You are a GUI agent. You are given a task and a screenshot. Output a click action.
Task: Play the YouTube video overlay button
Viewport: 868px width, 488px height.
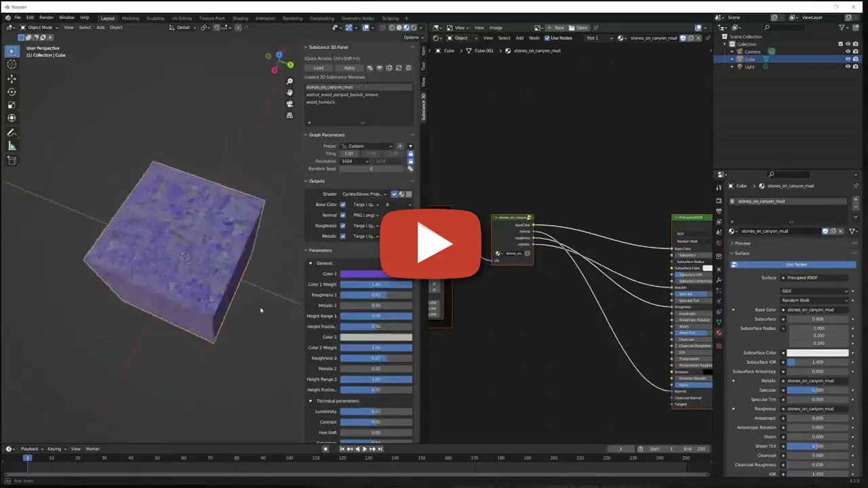(x=431, y=244)
